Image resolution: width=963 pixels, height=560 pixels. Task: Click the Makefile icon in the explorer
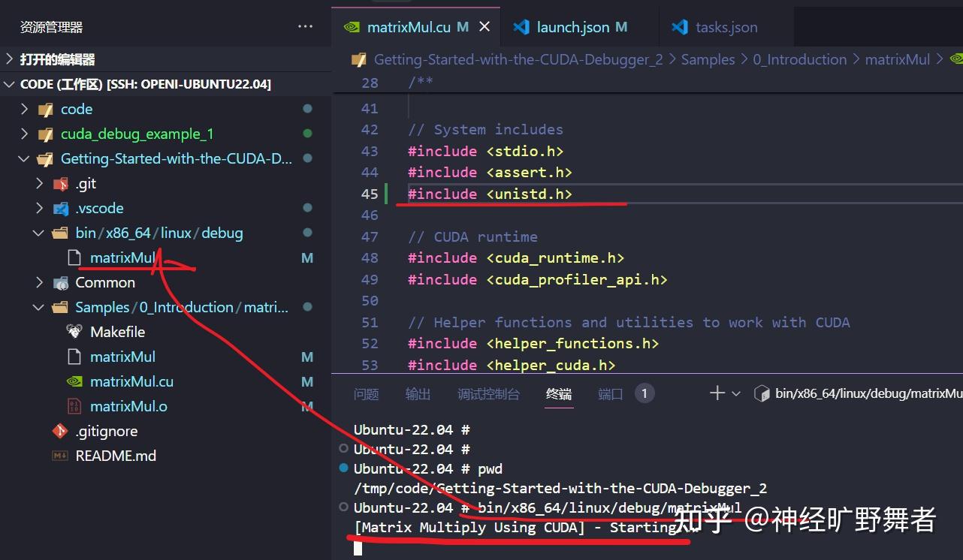point(74,331)
